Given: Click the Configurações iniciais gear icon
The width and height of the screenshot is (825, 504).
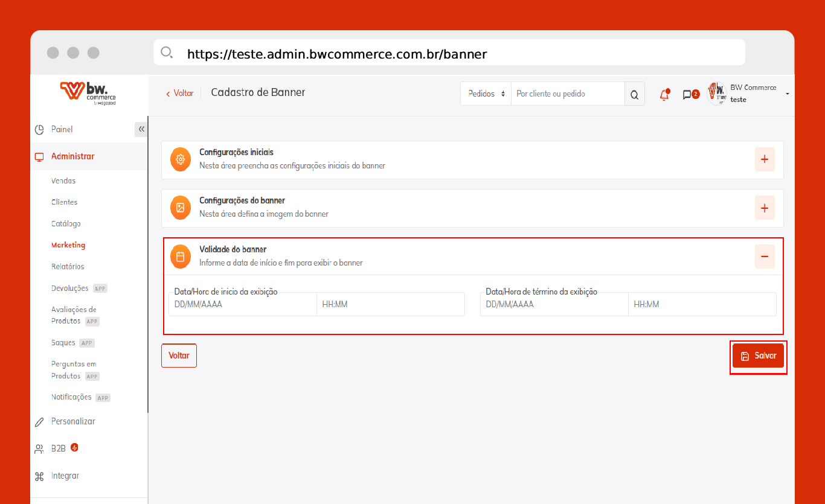Looking at the screenshot, I should (x=180, y=159).
